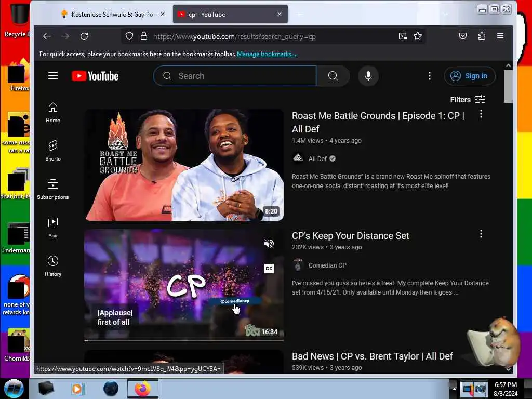532x399 pixels.
Task: Open Home in the YouTube sidebar
Action: click(x=53, y=113)
